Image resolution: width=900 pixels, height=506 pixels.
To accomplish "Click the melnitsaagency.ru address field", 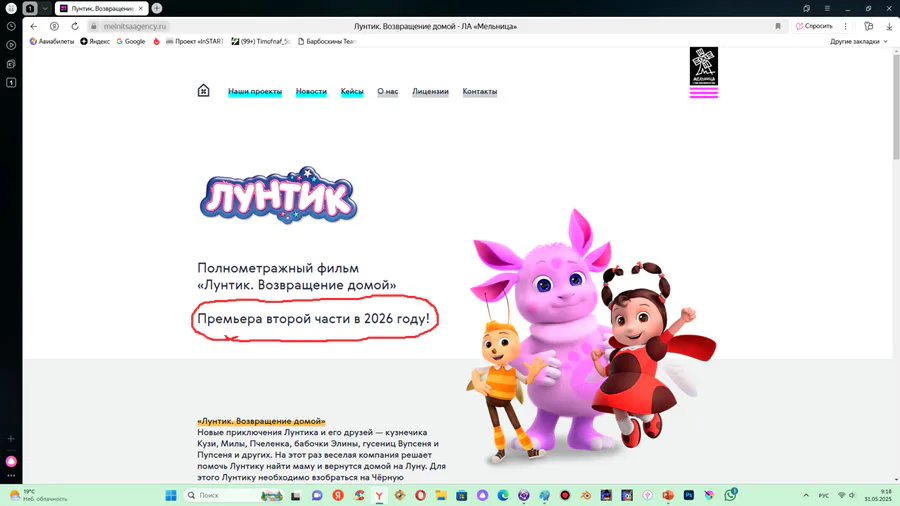I will pyautogui.click(x=135, y=26).
